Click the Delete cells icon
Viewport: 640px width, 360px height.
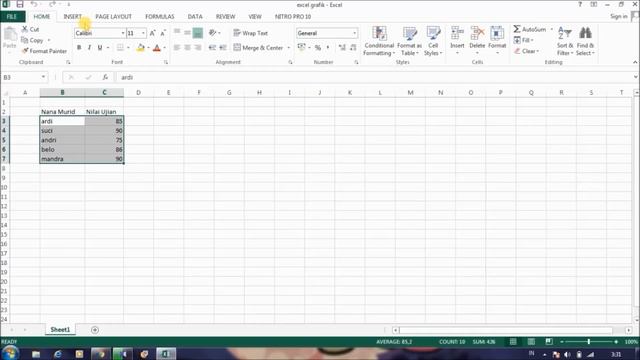click(x=477, y=33)
